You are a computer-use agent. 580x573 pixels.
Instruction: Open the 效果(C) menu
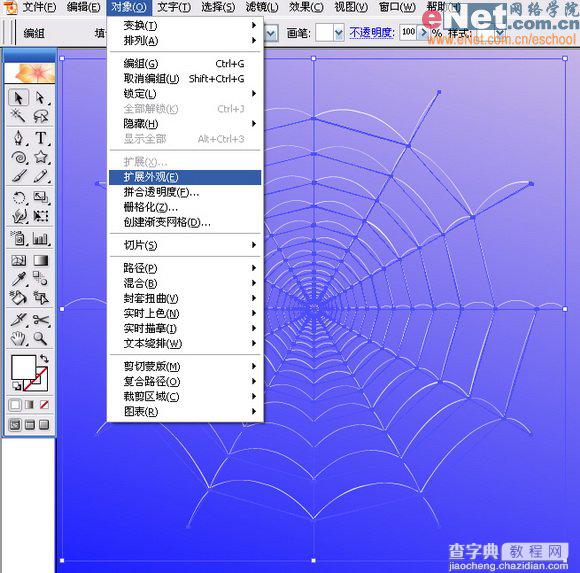click(306, 7)
